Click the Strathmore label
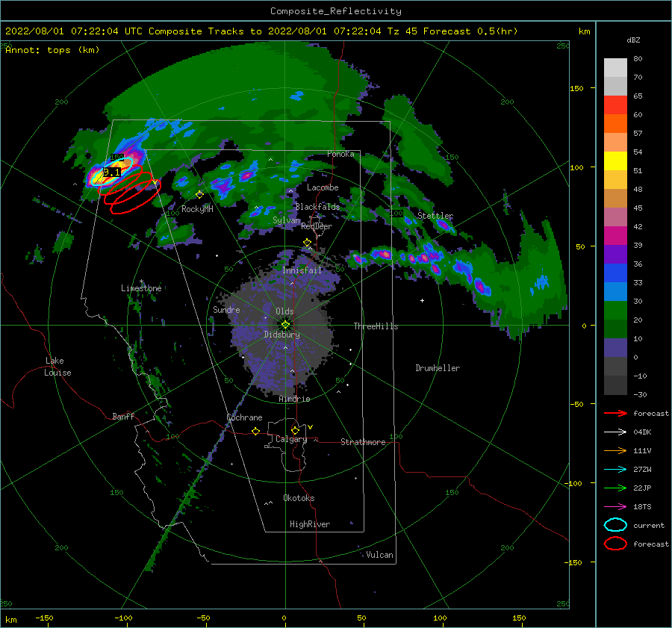Image resolution: width=672 pixels, height=628 pixels. [363, 442]
